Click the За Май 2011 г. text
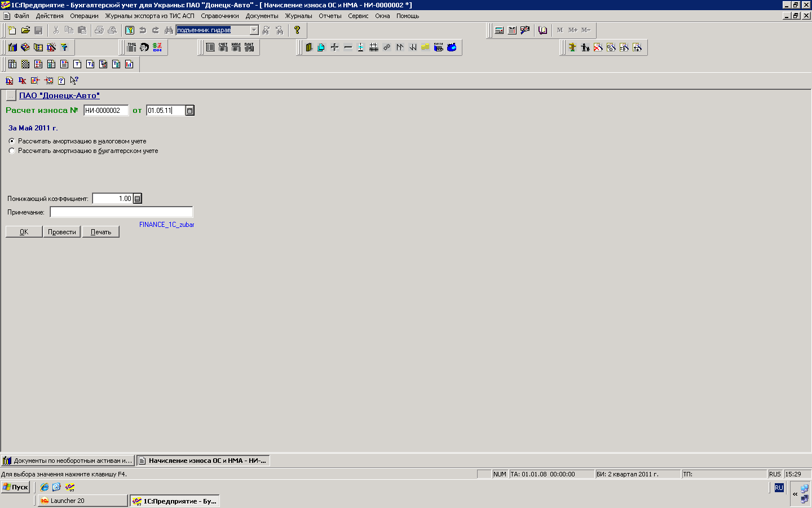Viewport: 812px width, 508px height. (33, 128)
